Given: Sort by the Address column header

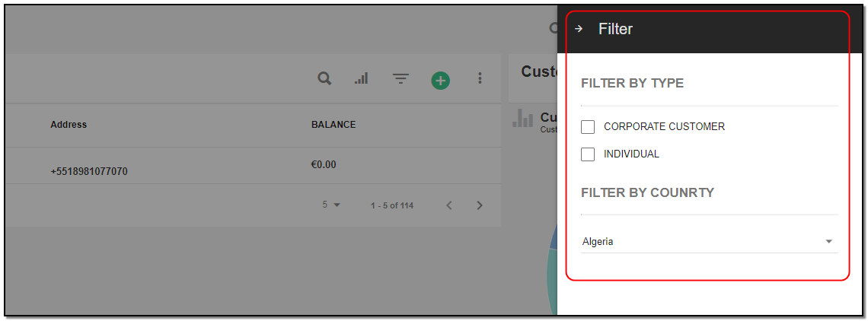Looking at the screenshot, I should tap(69, 125).
